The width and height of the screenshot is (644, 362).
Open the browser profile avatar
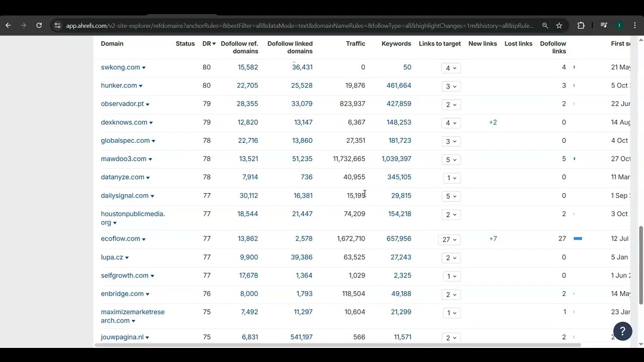click(620, 26)
